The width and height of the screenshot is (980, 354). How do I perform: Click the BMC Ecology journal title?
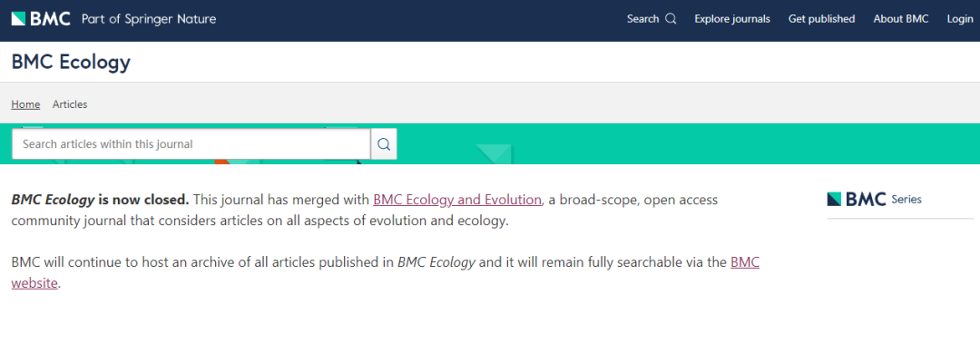tap(71, 63)
